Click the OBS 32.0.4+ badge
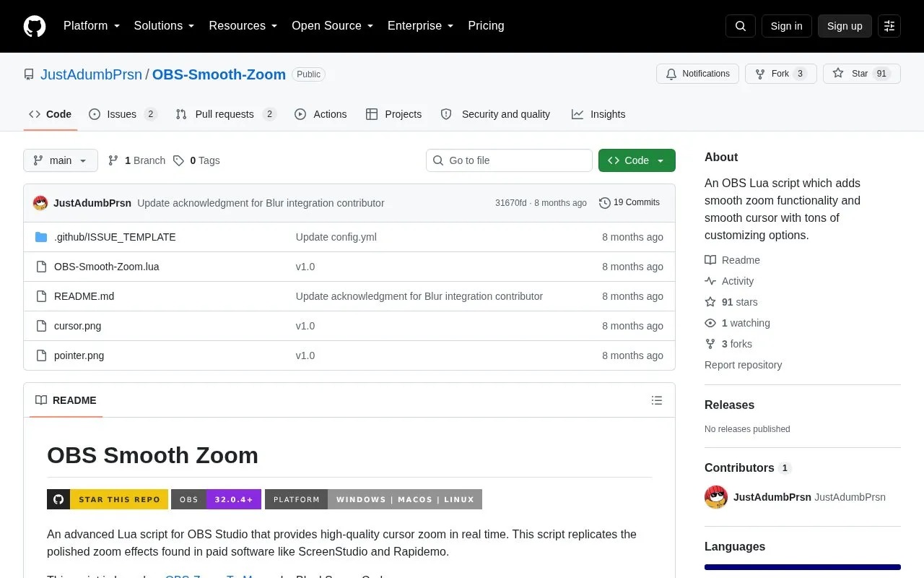This screenshot has width=924, height=578. pyautogui.click(x=216, y=499)
